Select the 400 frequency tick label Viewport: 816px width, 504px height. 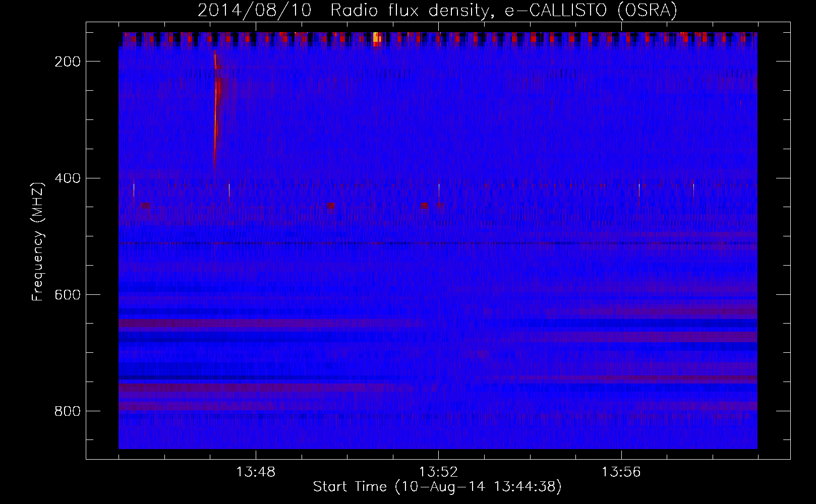pyautogui.click(x=67, y=178)
